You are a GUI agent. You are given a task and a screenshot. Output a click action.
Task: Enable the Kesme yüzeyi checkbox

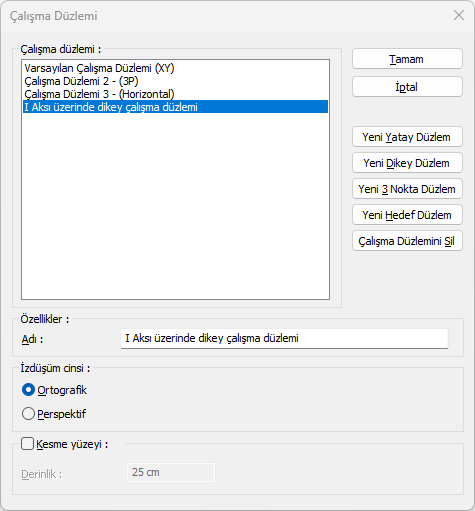(27, 444)
